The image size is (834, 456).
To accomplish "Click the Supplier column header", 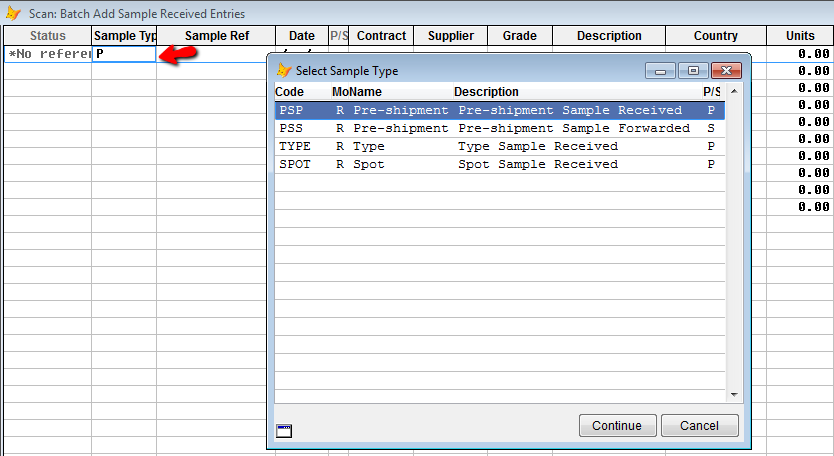I will coord(451,36).
